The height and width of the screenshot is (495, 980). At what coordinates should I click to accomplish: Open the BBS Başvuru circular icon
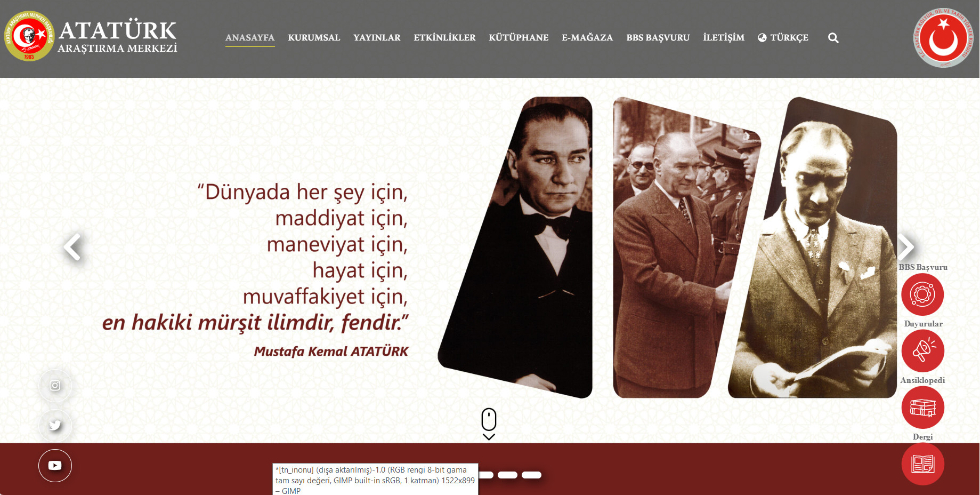pos(922,294)
